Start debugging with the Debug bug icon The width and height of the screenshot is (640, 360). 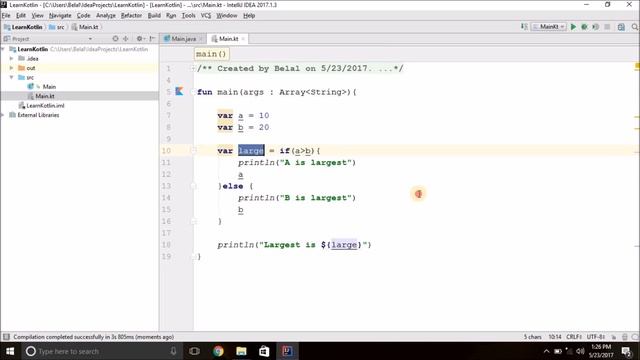click(x=584, y=27)
